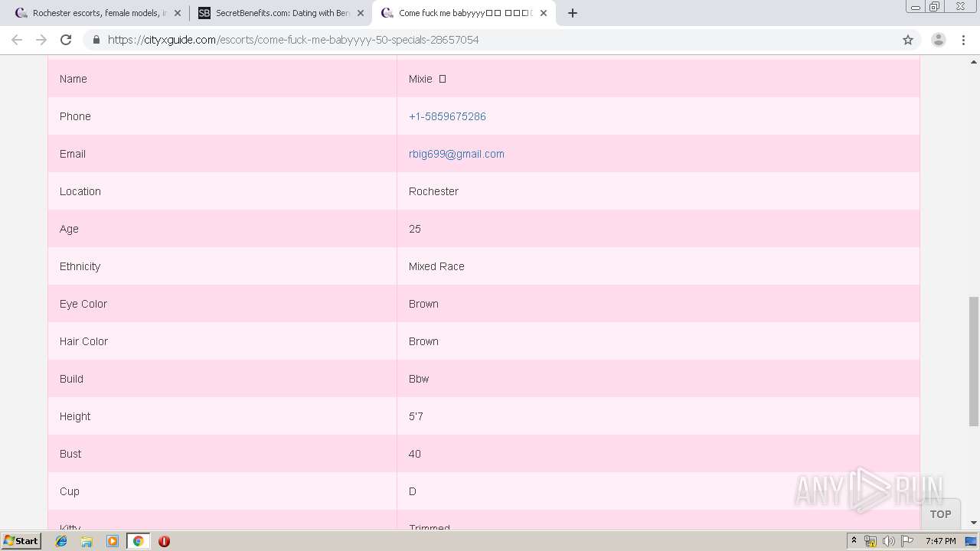
Task: Click the phone number +1-5859675286 link
Action: tap(447, 116)
